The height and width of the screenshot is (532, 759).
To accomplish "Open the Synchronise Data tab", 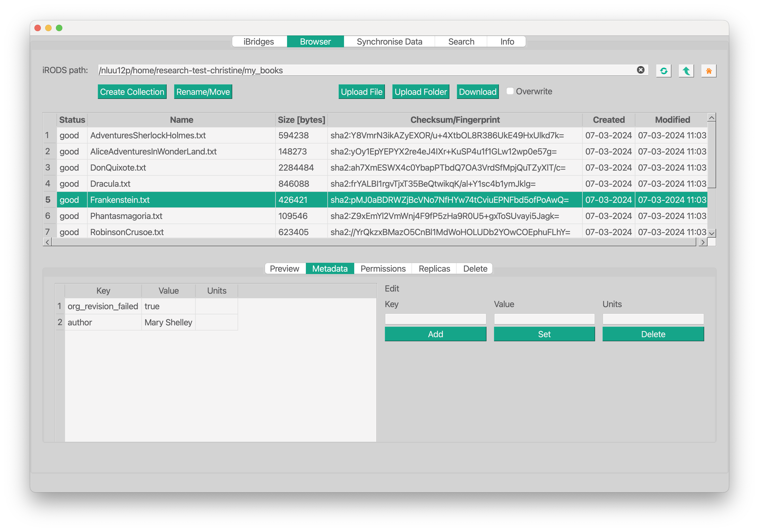I will click(389, 42).
